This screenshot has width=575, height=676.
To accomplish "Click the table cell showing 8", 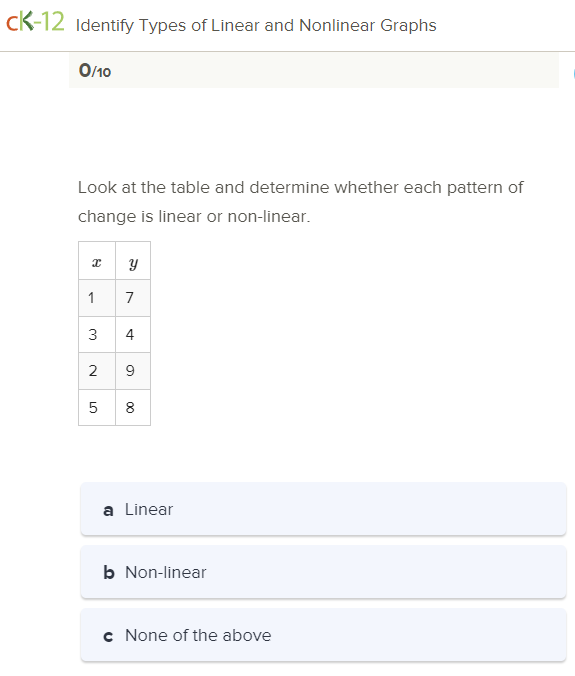I will coord(133,407).
